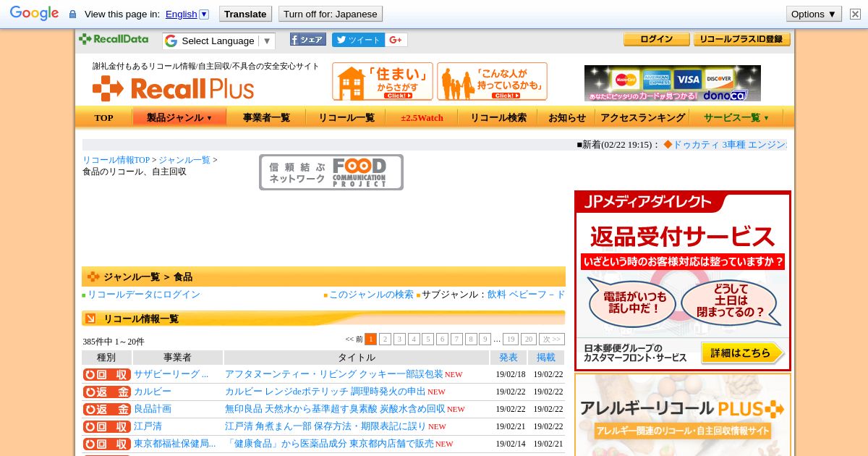Screen dimensions: 868x456
Task: Click the ログイン button
Action: [656, 39]
